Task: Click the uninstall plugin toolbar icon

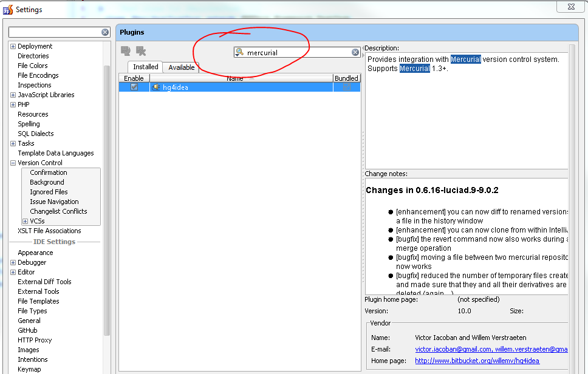Action: click(141, 50)
